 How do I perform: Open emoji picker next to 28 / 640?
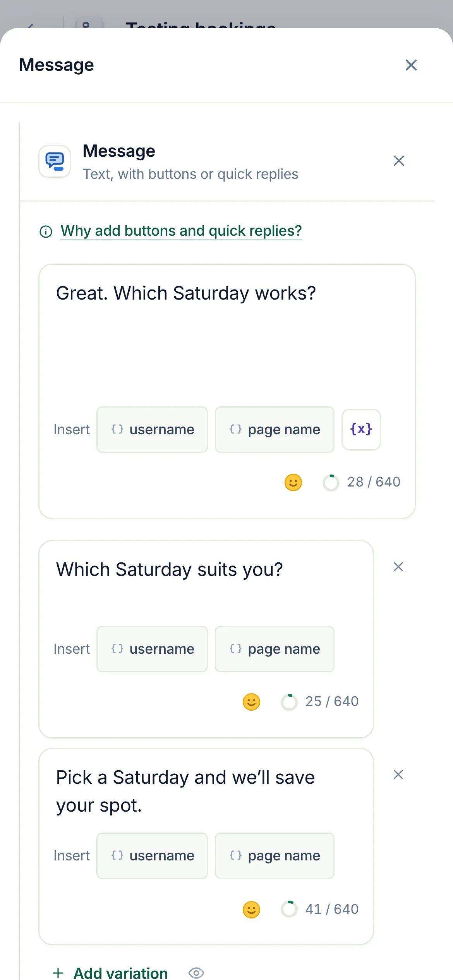pos(293,482)
